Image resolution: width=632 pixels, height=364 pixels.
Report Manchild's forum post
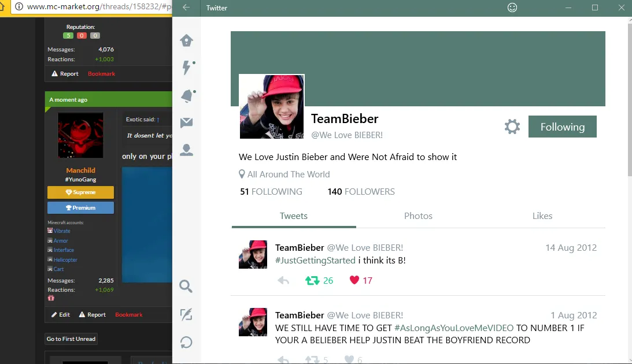(93, 314)
